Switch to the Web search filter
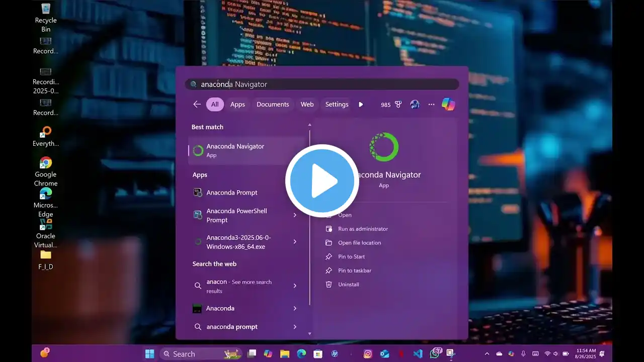The height and width of the screenshot is (362, 644). 307,104
